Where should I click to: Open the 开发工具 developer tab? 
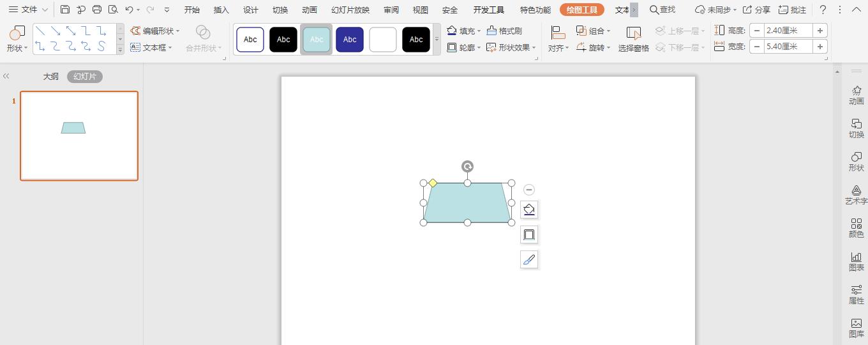[x=489, y=10]
